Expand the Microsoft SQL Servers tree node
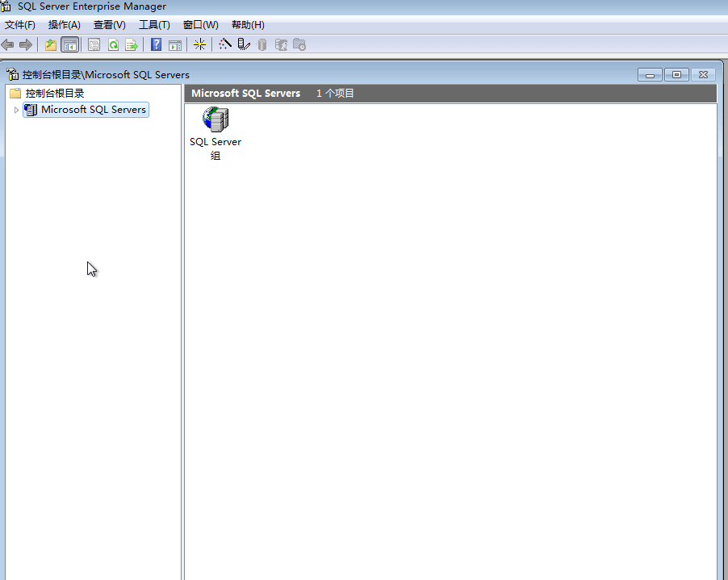Screen dimensions: 728x580 point(16,110)
